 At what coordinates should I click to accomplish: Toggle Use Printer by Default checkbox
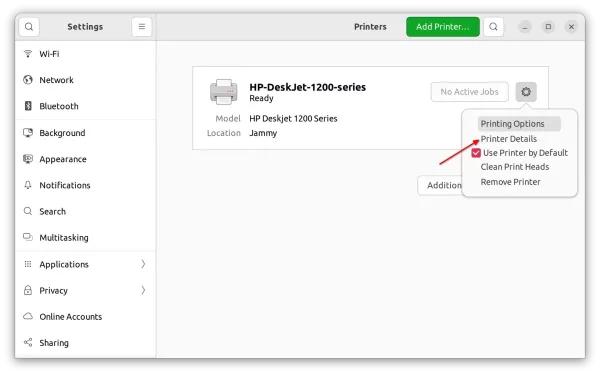tap(476, 153)
